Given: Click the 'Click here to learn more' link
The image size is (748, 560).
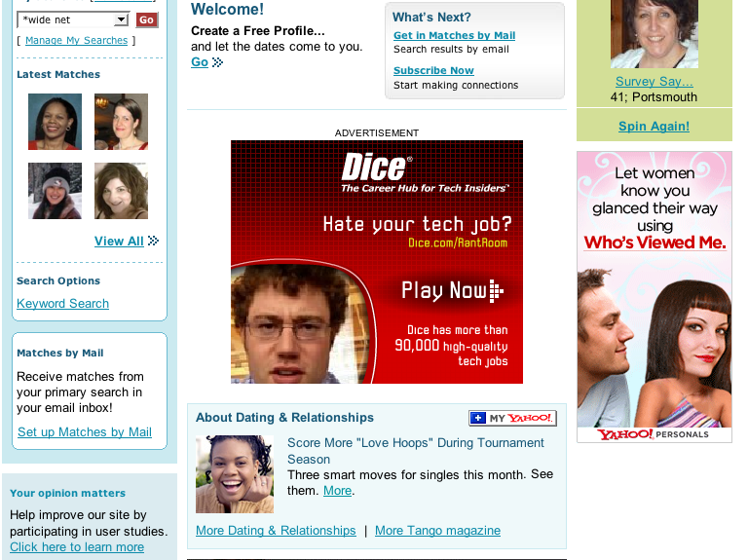Looking at the screenshot, I should coord(77,547).
